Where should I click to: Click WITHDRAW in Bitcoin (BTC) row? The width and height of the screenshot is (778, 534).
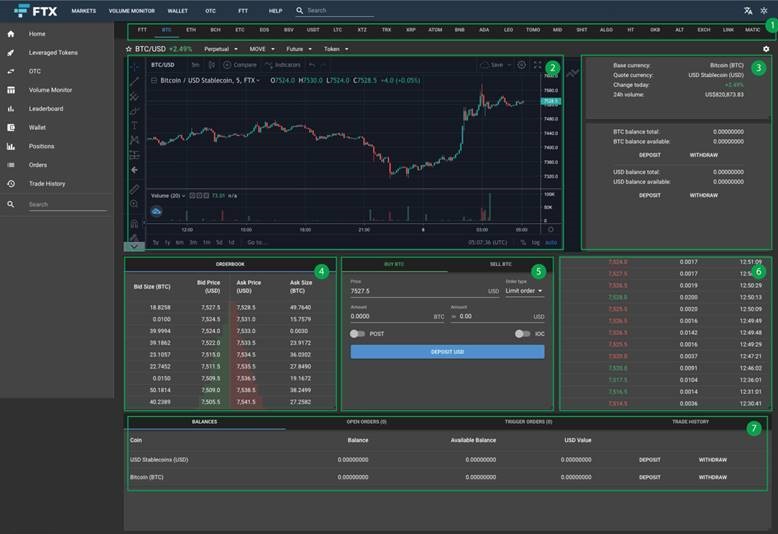point(713,477)
